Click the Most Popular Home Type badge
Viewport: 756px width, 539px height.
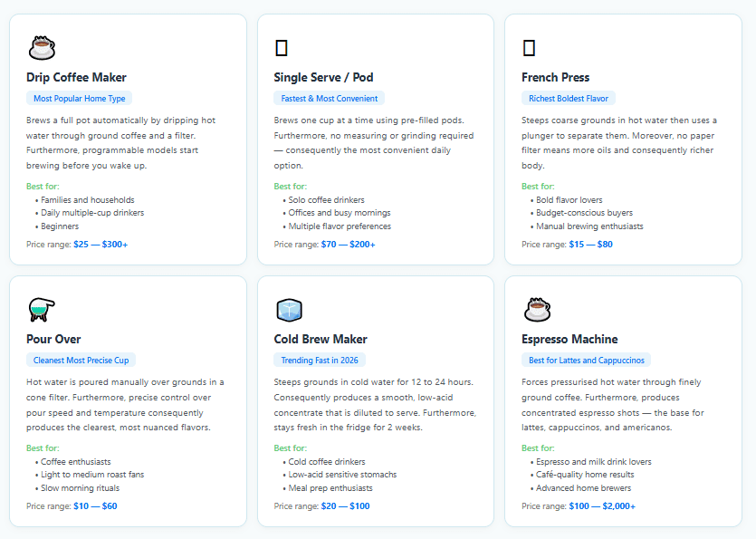point(79,99)
